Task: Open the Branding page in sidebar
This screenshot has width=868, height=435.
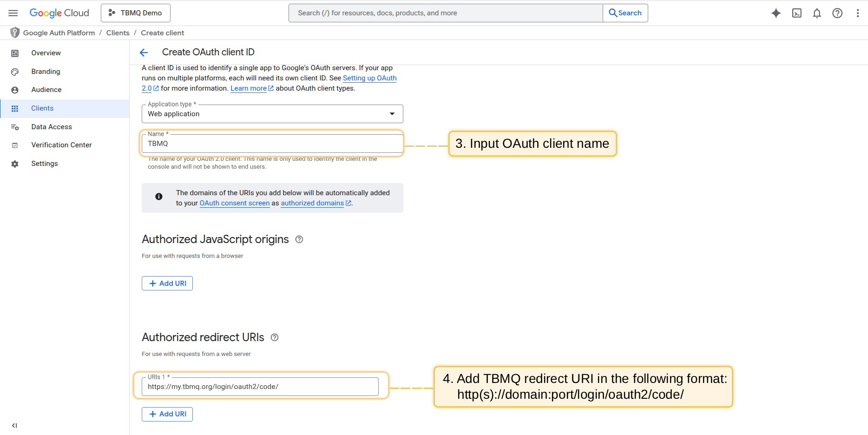Action: click(46, 72)
